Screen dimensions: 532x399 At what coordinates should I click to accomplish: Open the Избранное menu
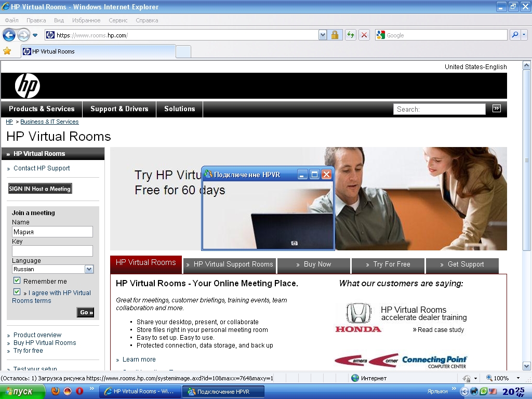(86, 20)
